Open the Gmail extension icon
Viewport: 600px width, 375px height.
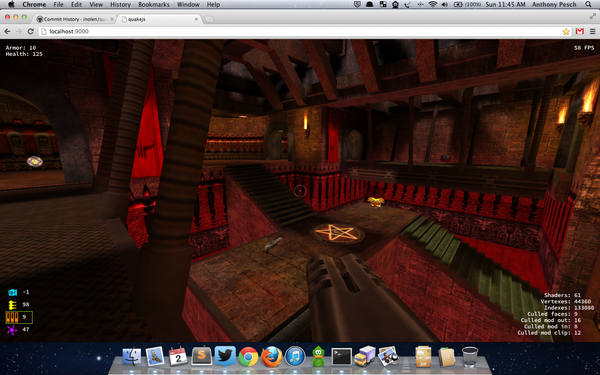(x=580, y=31)
